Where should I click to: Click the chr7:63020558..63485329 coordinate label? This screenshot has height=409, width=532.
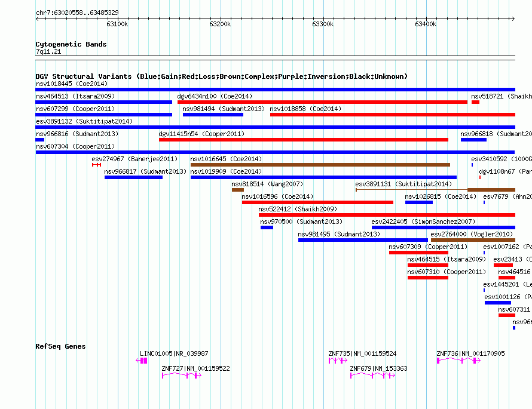point(77,13)
